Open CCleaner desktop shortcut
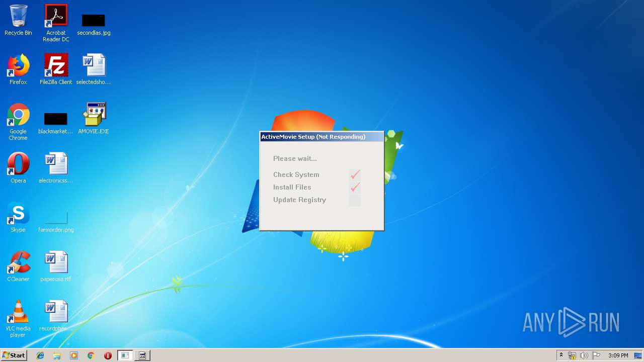The height and width of the screenshot is (362, 644). [18, 267]
